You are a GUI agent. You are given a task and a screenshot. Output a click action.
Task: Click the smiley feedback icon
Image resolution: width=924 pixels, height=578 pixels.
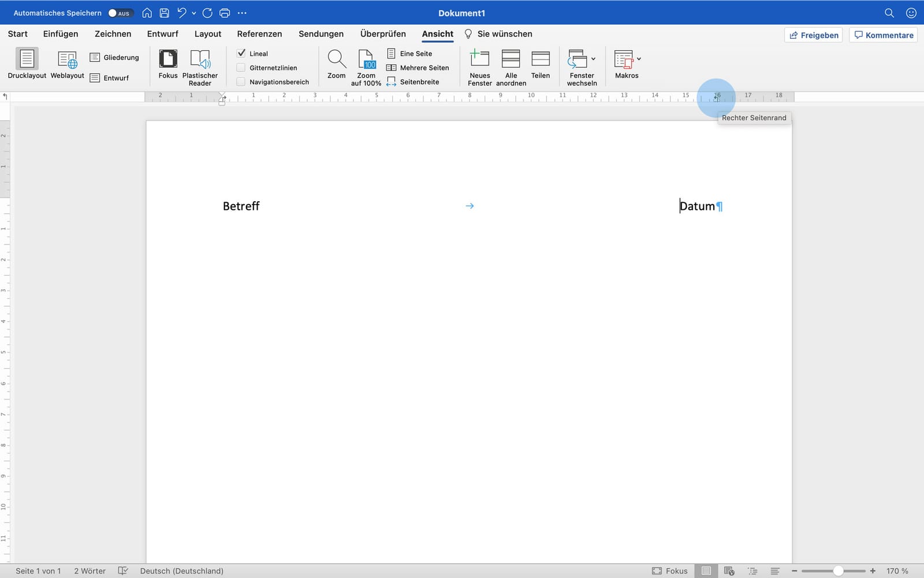[911, 13]
